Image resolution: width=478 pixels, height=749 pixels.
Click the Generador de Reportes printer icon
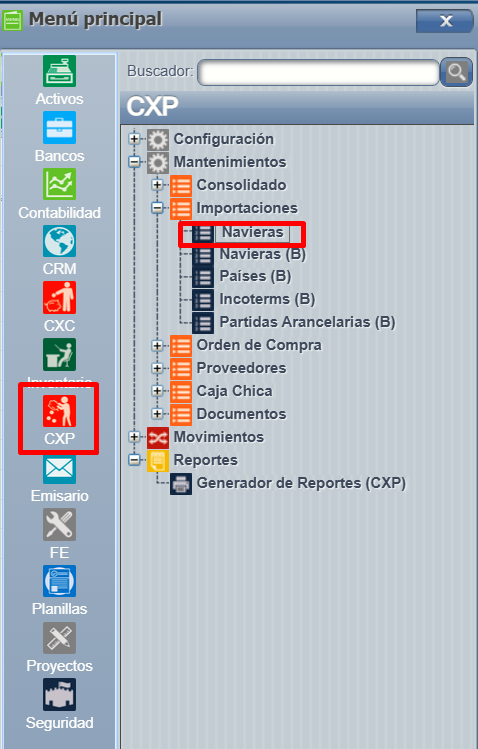click(x=181, y=483)
